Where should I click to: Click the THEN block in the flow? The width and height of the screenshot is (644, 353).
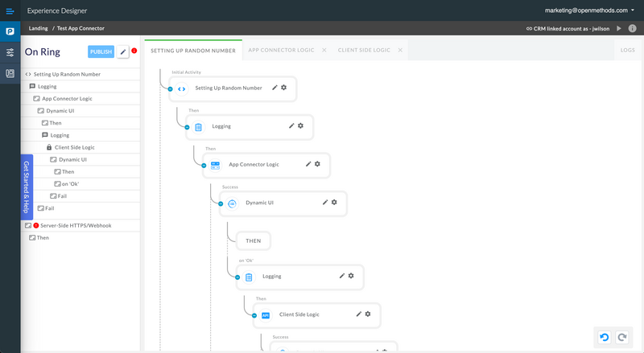(254, 241)
